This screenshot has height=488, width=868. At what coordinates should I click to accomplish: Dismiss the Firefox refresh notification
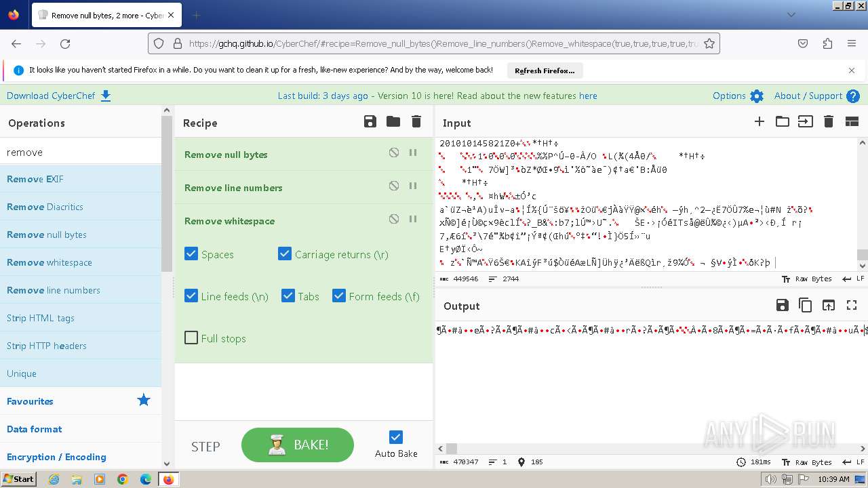tap(852, 70)
